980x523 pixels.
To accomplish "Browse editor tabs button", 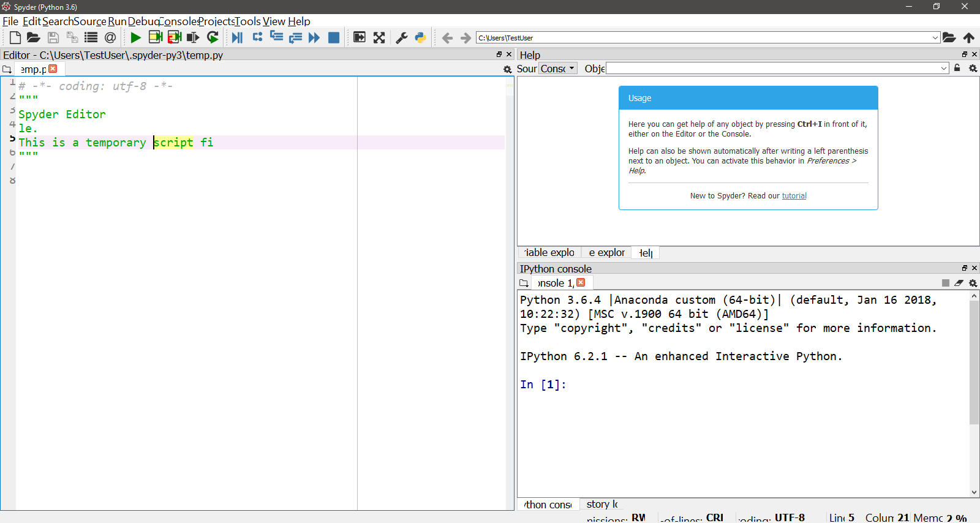I will [x=7, y=69].
